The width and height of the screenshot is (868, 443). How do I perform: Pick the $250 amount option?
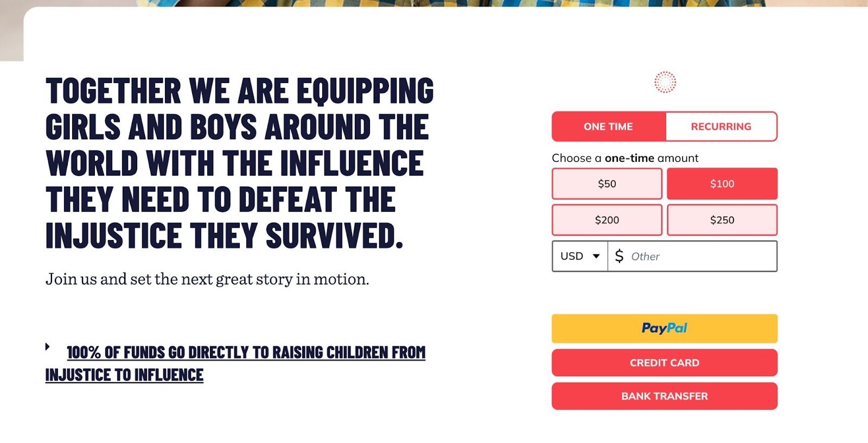pyautogui.click(x=722, y=220)
